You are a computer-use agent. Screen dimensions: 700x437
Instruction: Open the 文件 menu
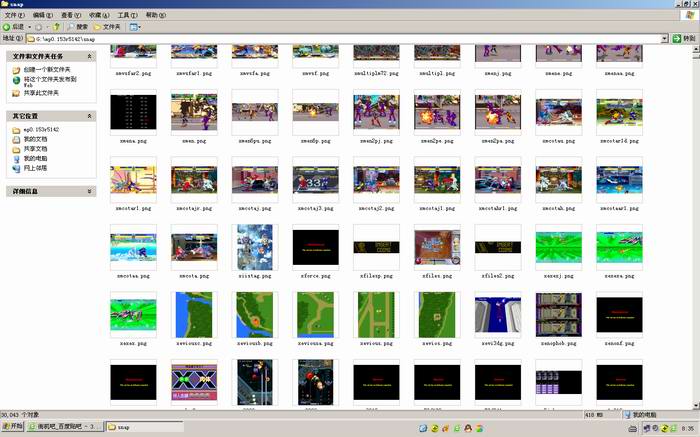(15, 15)
